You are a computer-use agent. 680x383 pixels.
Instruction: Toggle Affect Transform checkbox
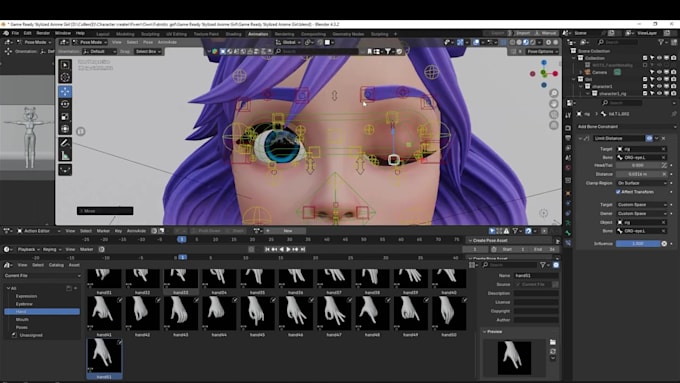coord(618,192)
